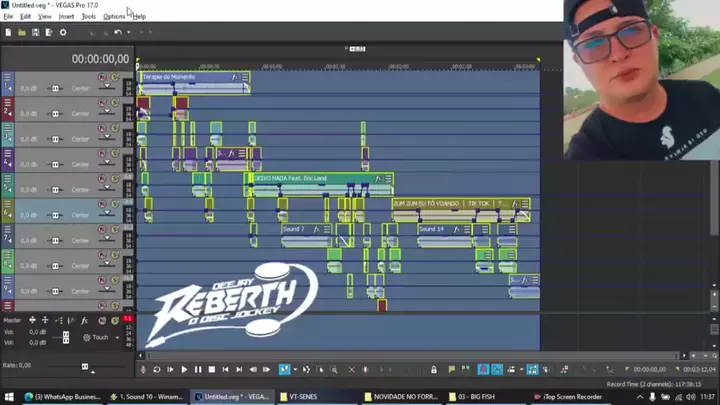Open the Auto Ripple mode dropdown arrow

point(521,369)
